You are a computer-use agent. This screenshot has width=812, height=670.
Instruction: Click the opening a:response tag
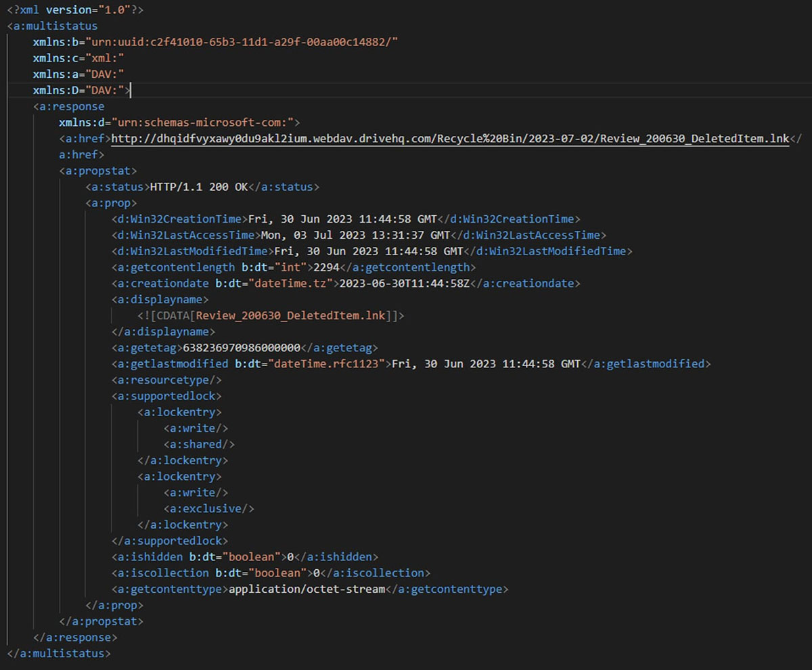coord(69,106)
